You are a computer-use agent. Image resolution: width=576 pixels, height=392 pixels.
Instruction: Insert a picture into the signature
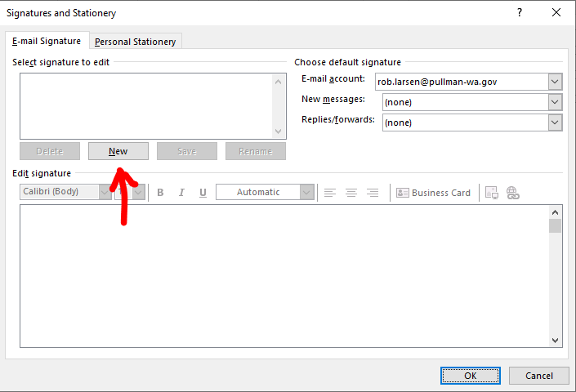492,193
